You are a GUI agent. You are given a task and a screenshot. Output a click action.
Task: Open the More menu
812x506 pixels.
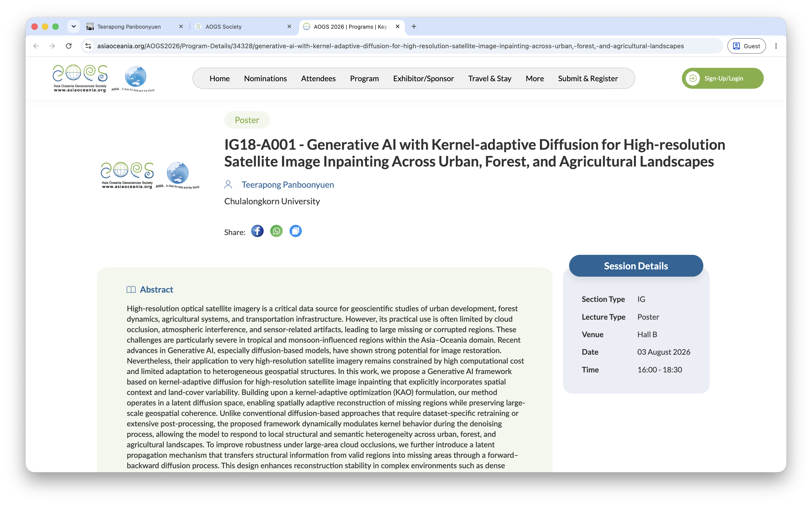coord(535,78)
